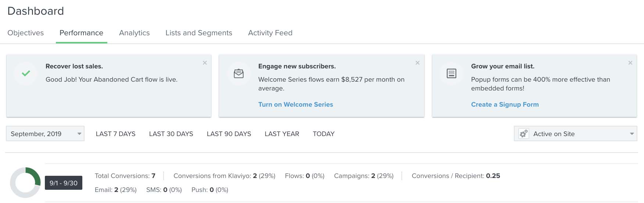The width and height of the screenshot is (644, 203).
Task: Click the Create a Signup Form link
Action: pyautogui.click(x=505, y=104)
